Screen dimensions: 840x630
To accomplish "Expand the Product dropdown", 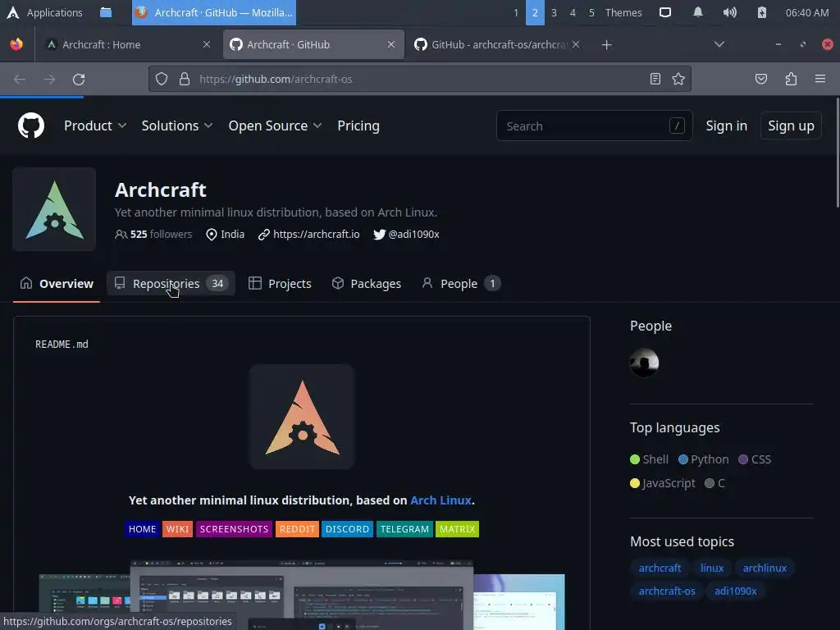I will click(x=95, y=126).
